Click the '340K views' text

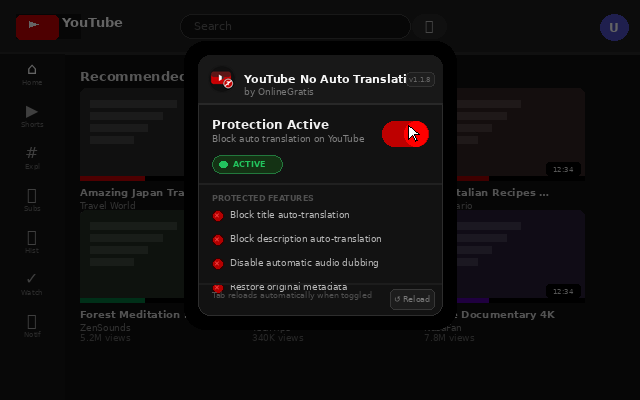click(x=278, y=338)
